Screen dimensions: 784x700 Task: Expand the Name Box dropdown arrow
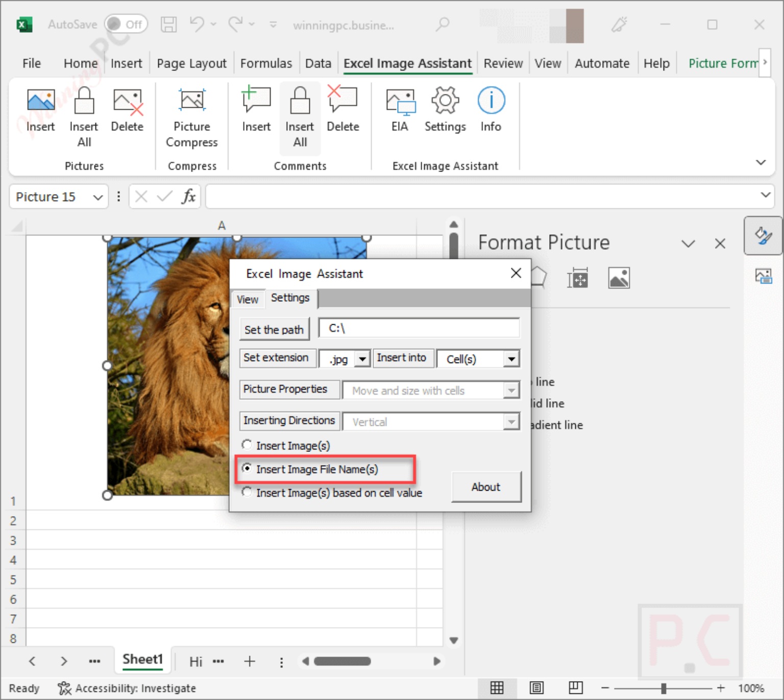point(98,197)
